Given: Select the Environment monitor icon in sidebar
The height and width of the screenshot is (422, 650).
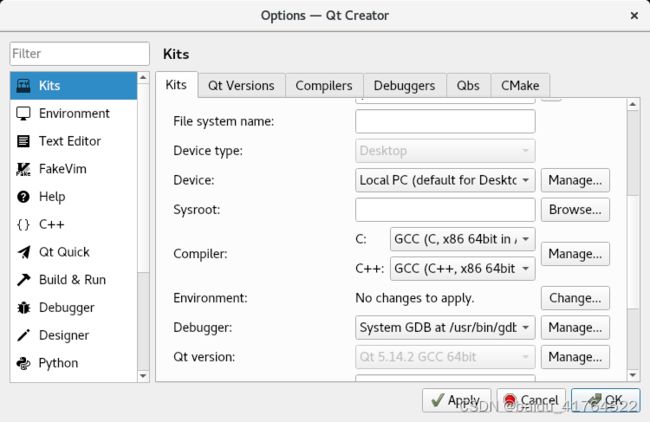Looking at the screenshot, I should tap(23, 113).
